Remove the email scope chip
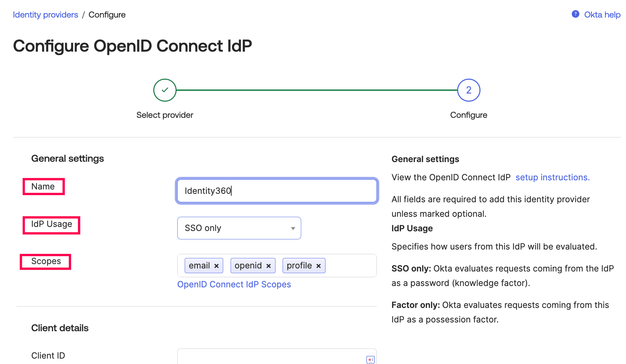This screenshot has height=364, width=626. click(216, 265)
